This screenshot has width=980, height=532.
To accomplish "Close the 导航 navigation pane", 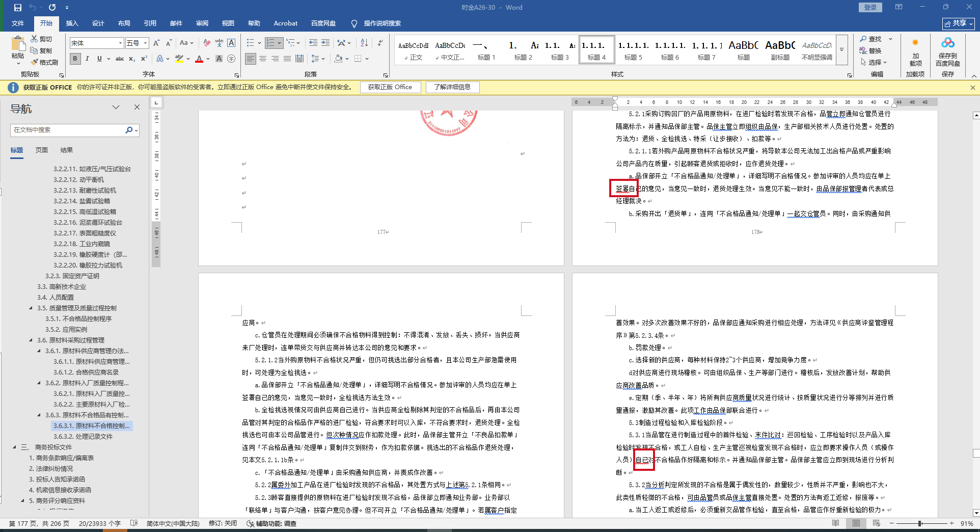I will pyautogui.click(x=137, y=108).
